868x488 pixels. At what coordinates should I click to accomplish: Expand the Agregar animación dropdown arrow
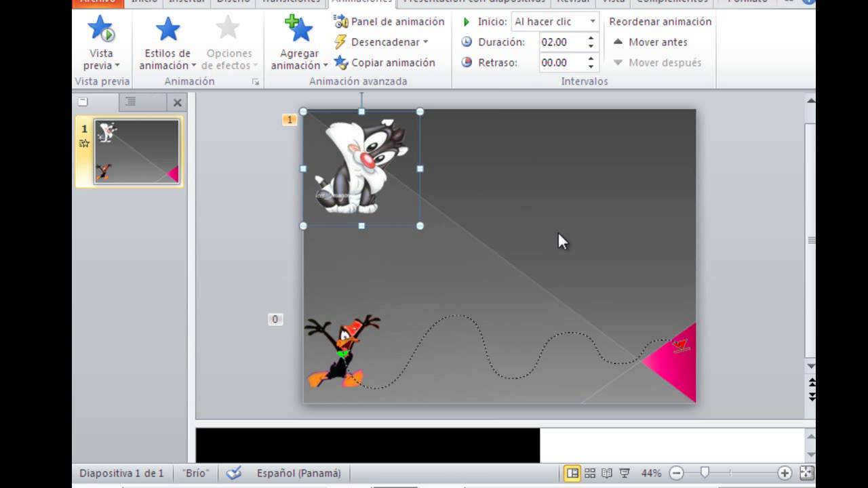click(x=325, y=66)
